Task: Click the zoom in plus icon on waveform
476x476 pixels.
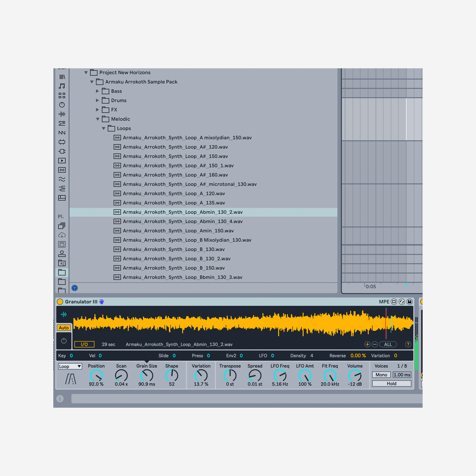Action: 367,344
